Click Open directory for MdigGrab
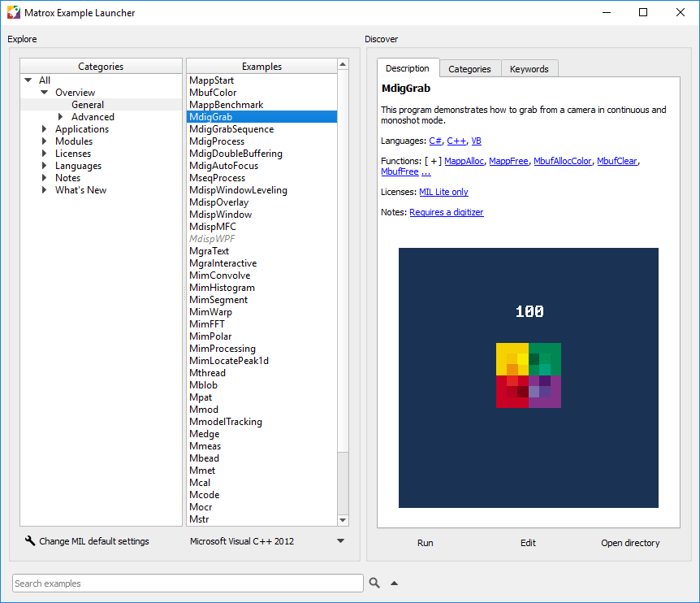The height and width of the screenshot is (603, 700). [x=632, y=543]
